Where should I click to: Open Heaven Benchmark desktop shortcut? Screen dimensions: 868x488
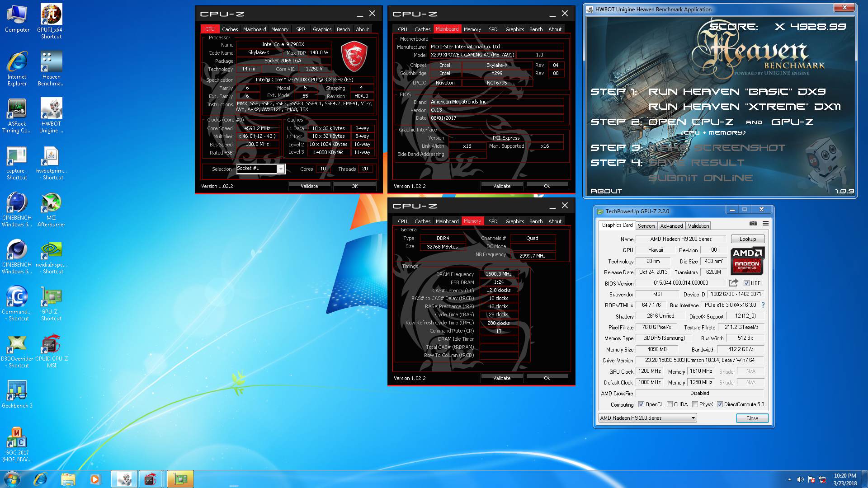point(51,68)
